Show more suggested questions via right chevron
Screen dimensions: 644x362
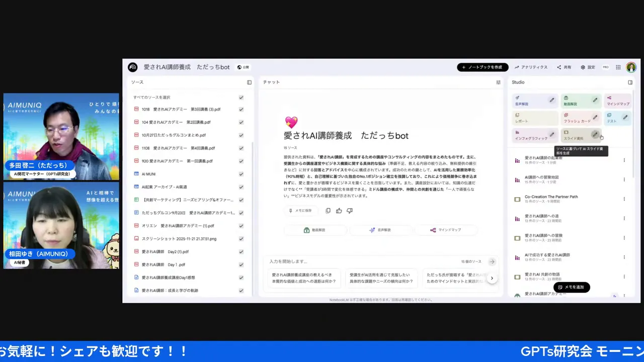point(492,278)
